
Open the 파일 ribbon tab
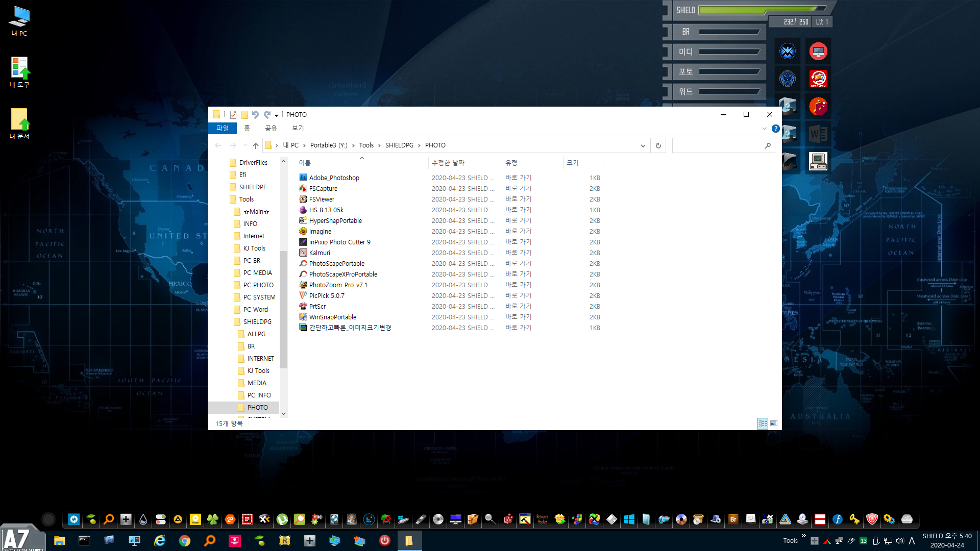tap(223, 128)
